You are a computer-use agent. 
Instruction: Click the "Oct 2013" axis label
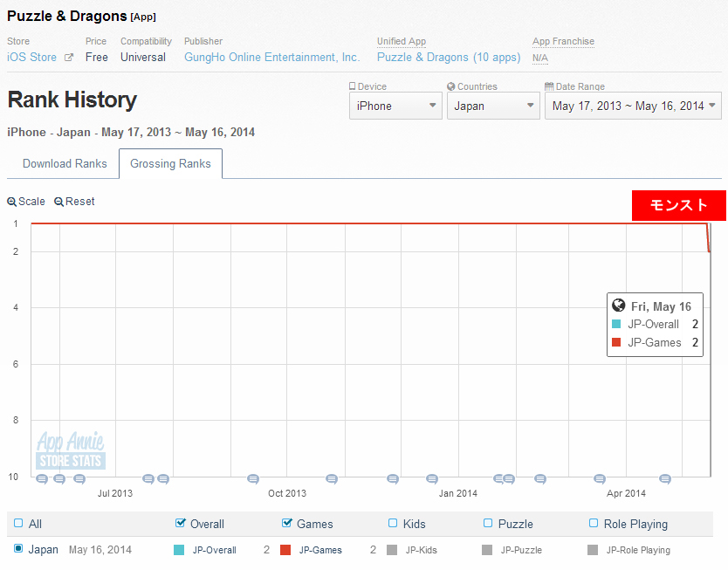tap(287, 493)
